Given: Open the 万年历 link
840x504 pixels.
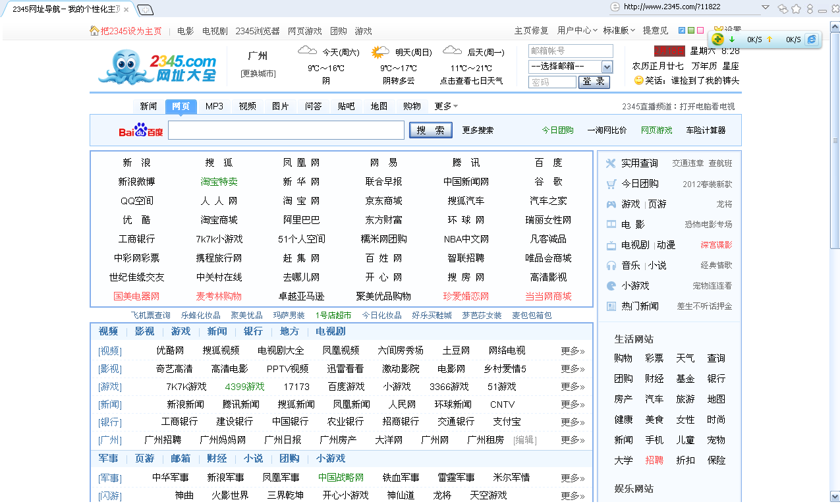Looking at the screenshot, I should point(704,66).
